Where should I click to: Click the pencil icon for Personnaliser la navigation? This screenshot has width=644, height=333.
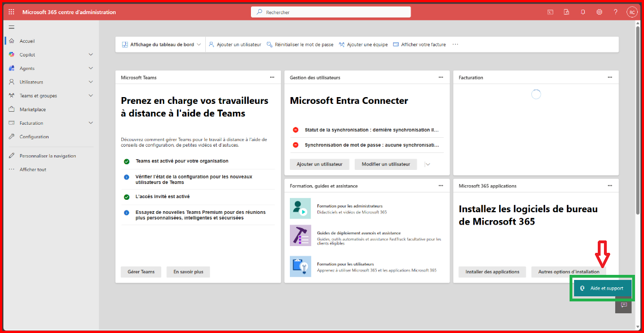(11, 156)
